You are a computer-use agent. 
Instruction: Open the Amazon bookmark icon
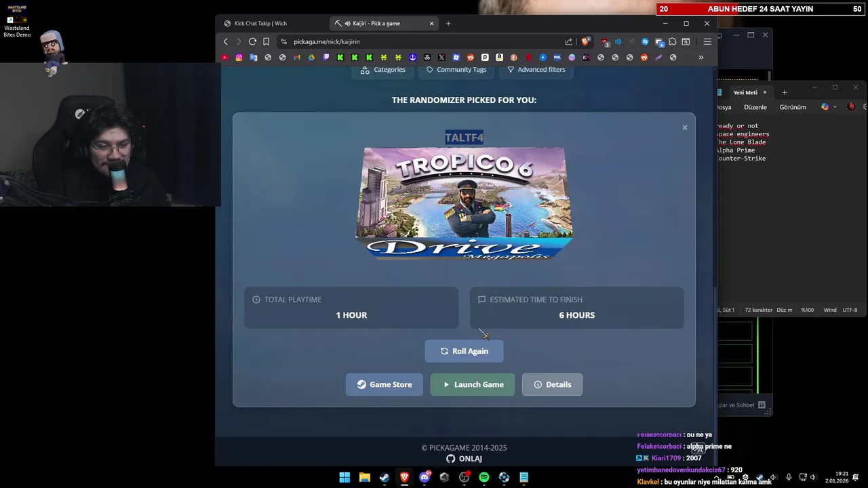coord(499,58)
